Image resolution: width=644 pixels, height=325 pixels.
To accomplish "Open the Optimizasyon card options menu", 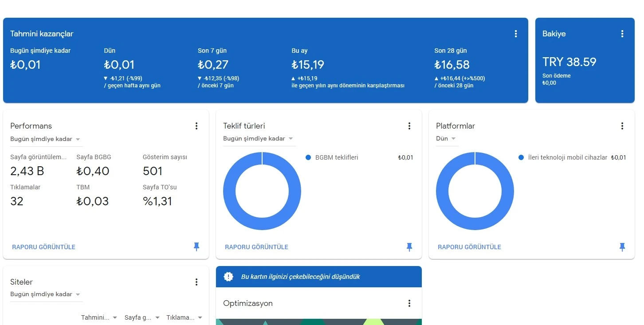I will (x=409, y=303).
